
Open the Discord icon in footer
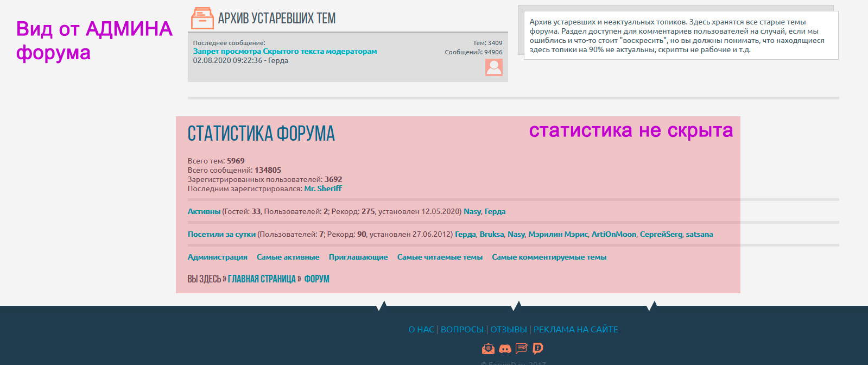point(505,349)
